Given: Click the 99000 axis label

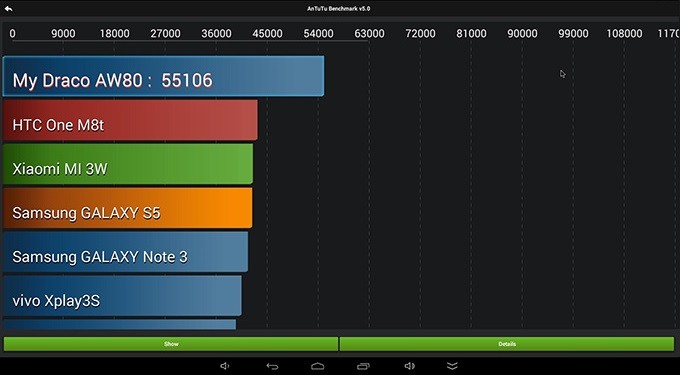Looking at the screenshot, I should [x=573, y=34].
